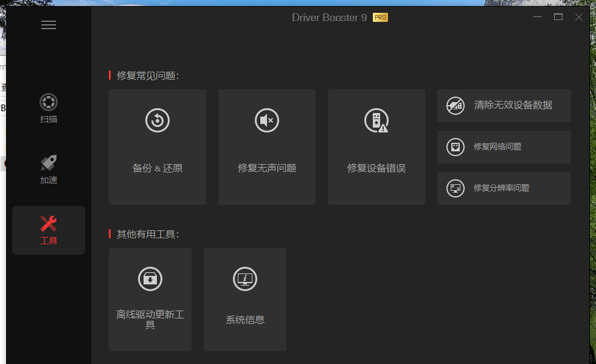Click the network port icon for 修复网络问题
Image resolution: width=596 pixels, height=364 pixels.
[x=456, y=147]
